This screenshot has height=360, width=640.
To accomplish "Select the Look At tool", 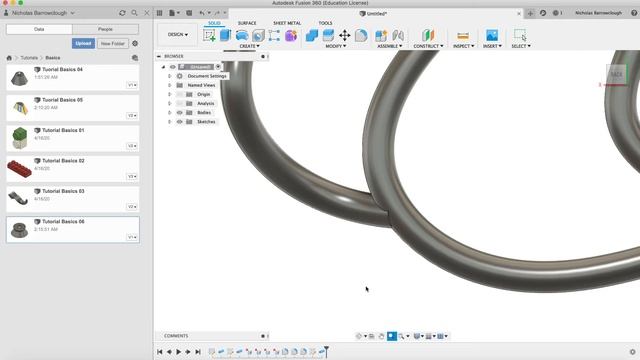I will tap(371, 336).
